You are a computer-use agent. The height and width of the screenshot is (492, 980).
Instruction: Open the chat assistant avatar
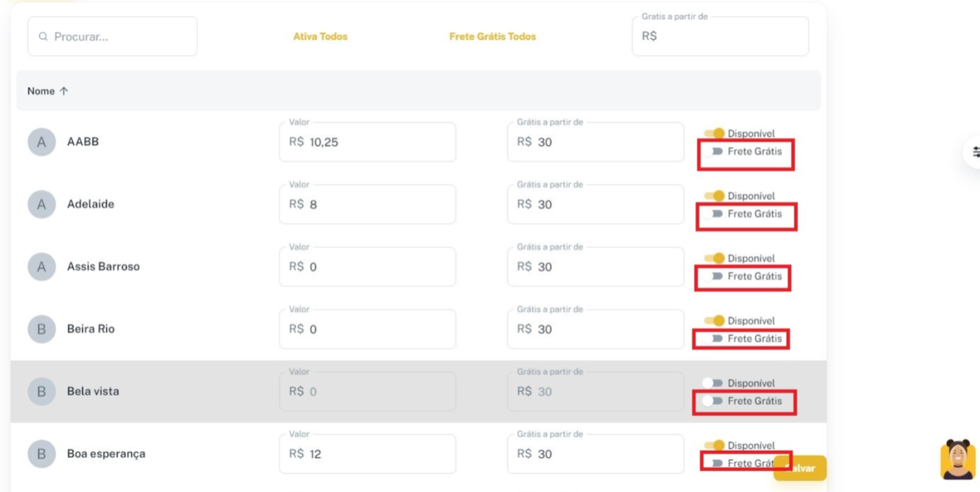click(x=957, y=459)
